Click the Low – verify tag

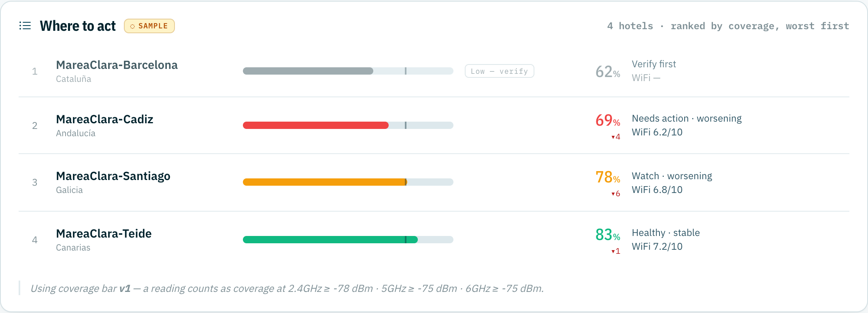point(499,71)
